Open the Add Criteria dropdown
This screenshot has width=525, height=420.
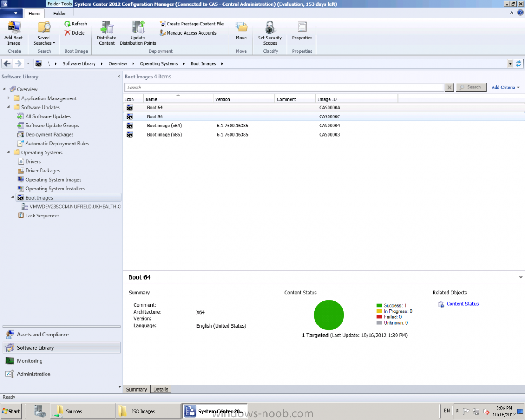(505, 87)
